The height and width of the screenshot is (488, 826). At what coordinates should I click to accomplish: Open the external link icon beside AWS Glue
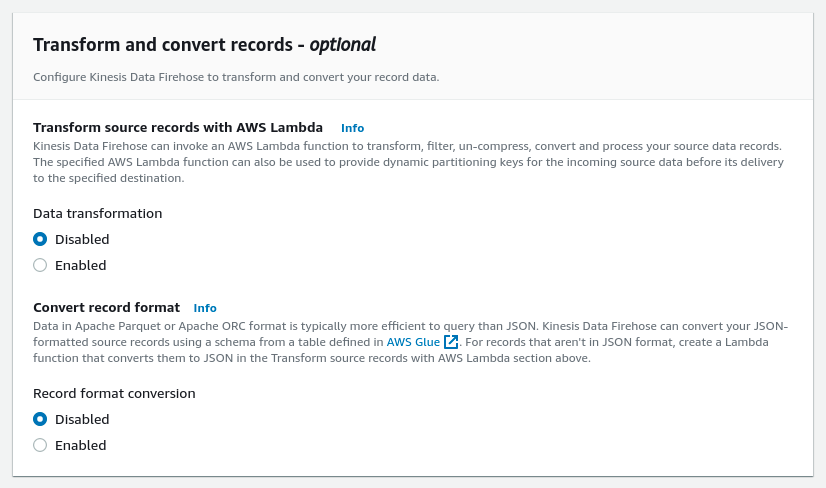pos(451,342)
